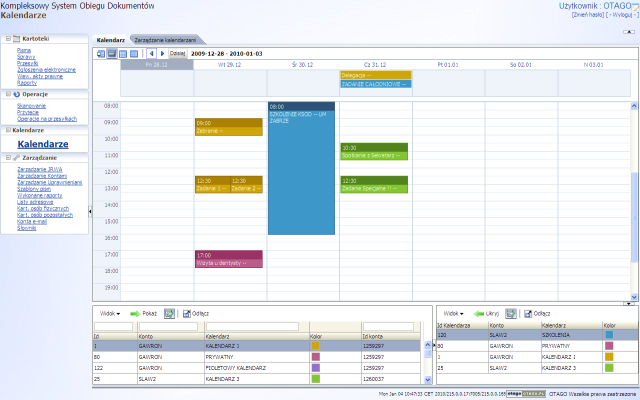Collapse the Kalendarze sidebar section
This screenshot has width=640, height=400.
click(8, 130)
